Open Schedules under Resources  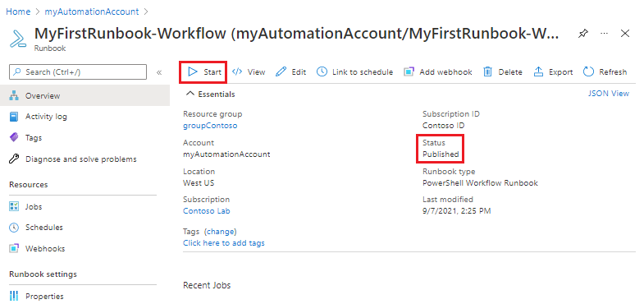click(x=44, y=228)
